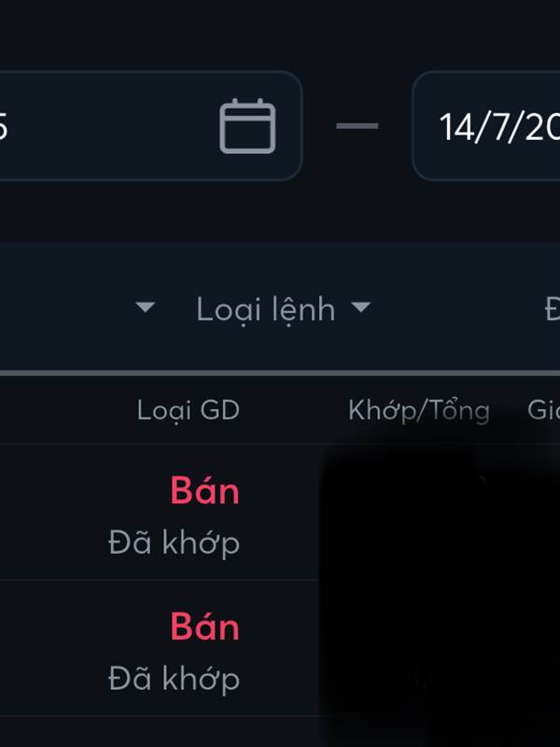The image size is (560, 747).
Task: Click the first Đã khớp status text
Action: coord(174,543)
